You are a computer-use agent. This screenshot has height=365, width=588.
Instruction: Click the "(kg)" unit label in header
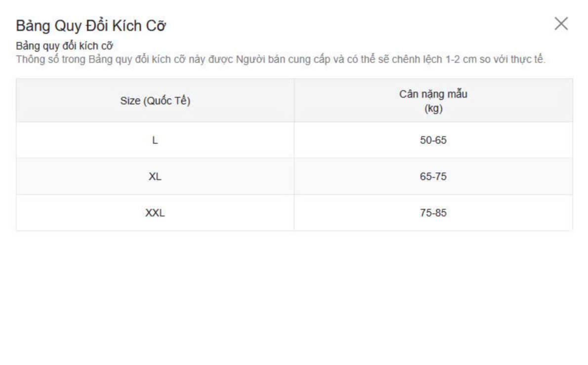(433, 109)
